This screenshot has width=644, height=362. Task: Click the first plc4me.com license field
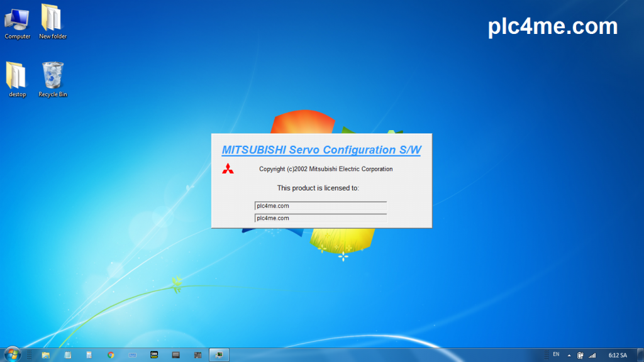[320, 206]
